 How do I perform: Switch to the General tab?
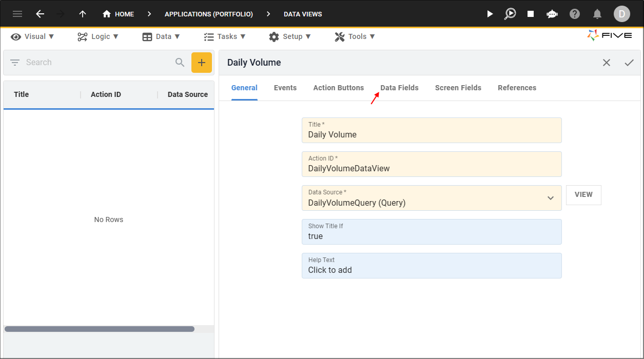pos(244,88)
